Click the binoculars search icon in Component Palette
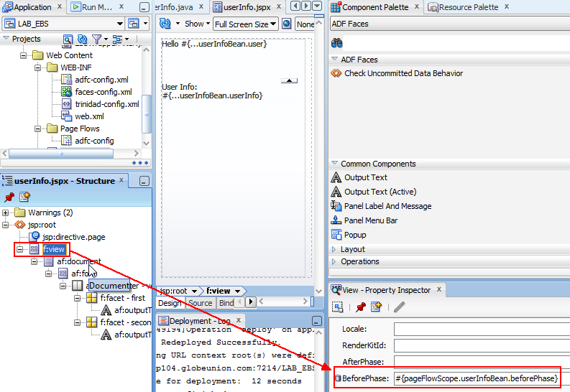The width and height of the screenshot is (570, 392). click(337, 43)
